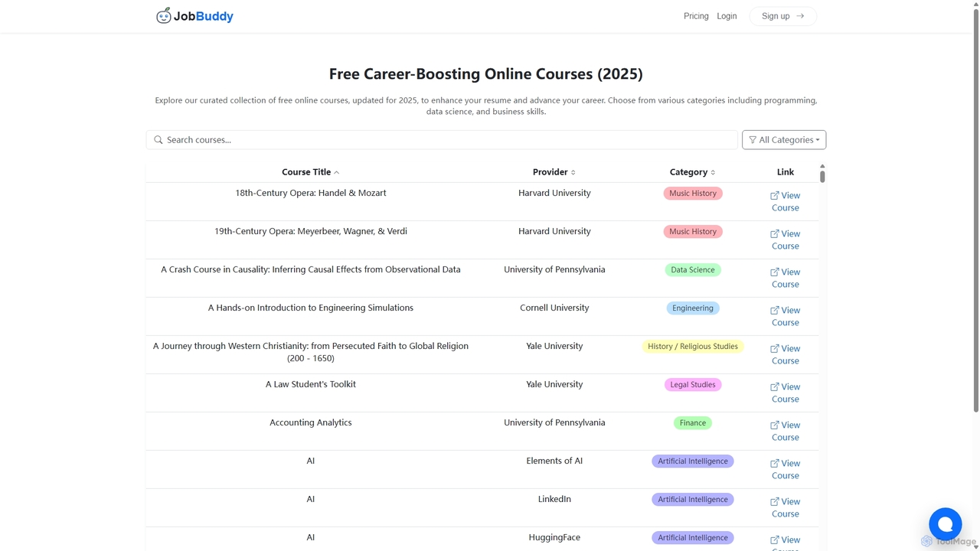This screenshot has height=551, width=980.
Task: Click the table's inner scrollbar thumb
Action: (822, 176)
